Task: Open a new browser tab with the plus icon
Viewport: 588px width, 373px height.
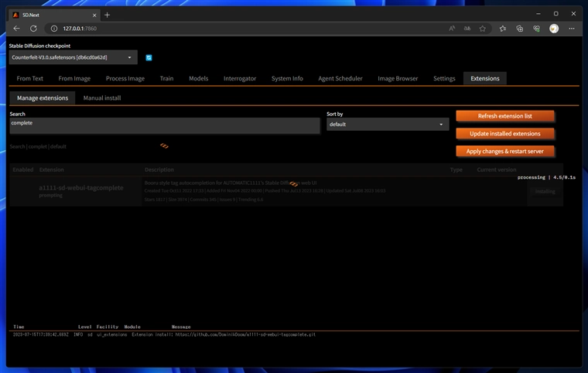Action: point(108,15)
